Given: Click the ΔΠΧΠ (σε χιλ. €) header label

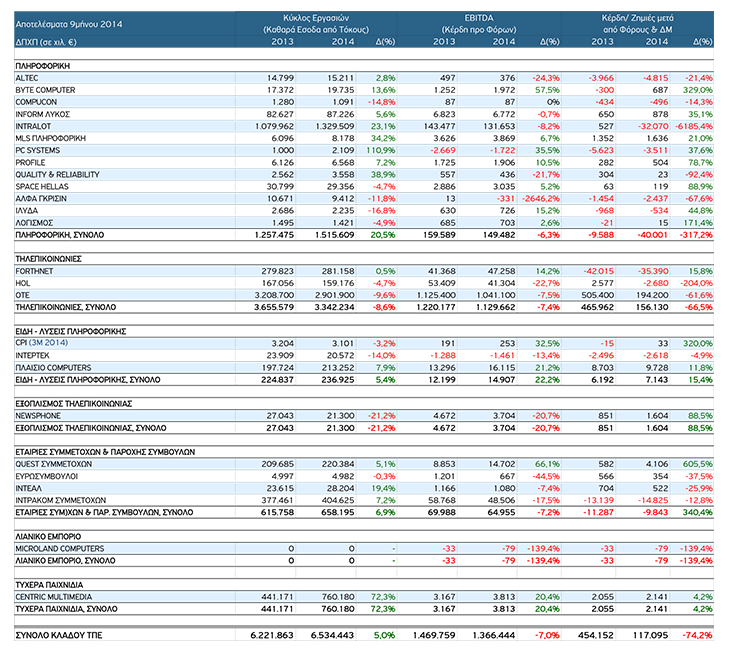Looking at the screenshot, I should click(46, 42).
